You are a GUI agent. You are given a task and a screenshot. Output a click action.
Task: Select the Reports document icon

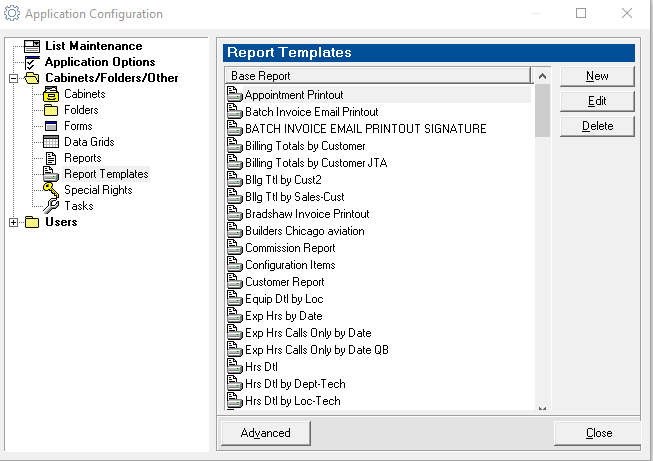pos(51,158)
